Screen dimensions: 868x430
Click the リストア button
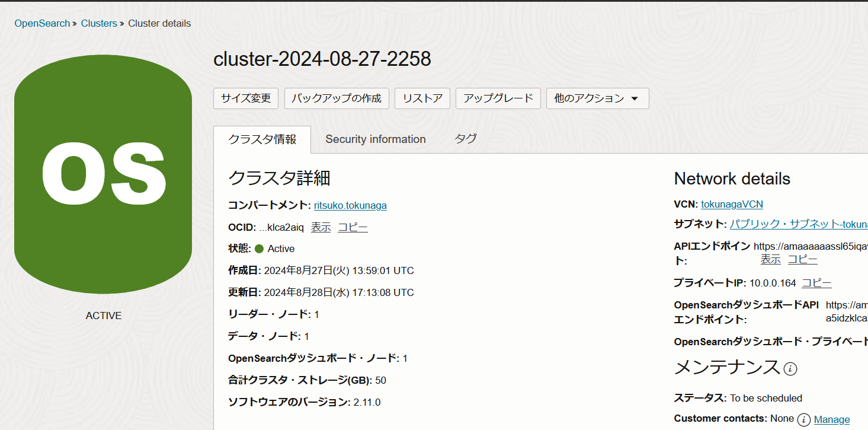point(422,98)
